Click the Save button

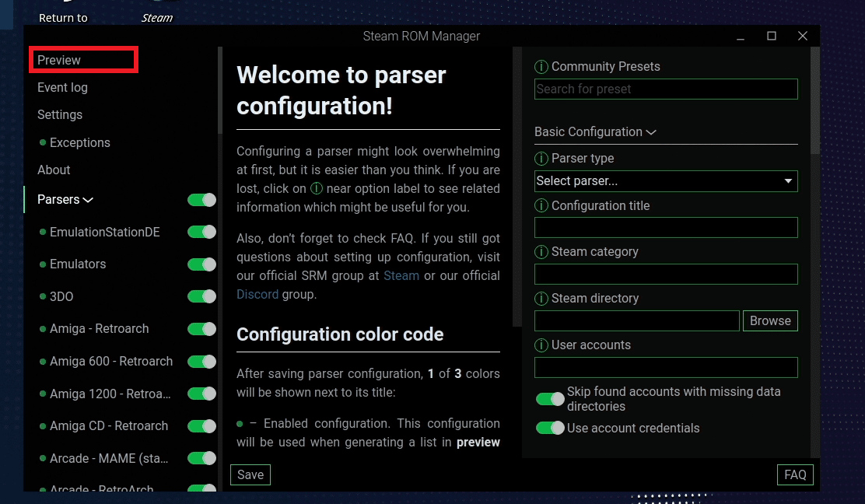(x=250, y=474)
